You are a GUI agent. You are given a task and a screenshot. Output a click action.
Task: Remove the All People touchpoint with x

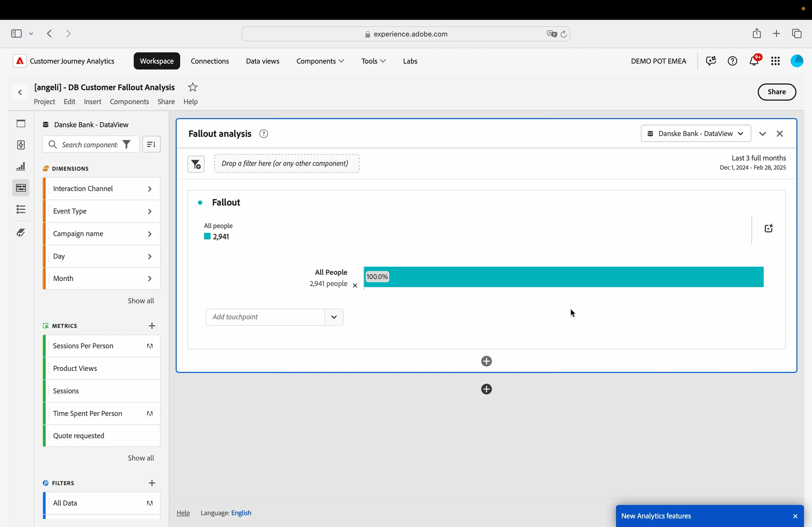[x=355, y=286]
